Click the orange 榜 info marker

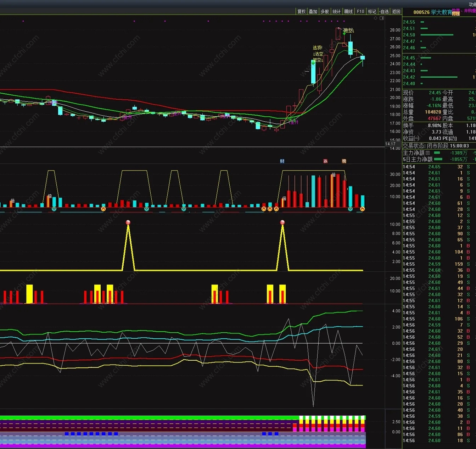click(344, 161)
